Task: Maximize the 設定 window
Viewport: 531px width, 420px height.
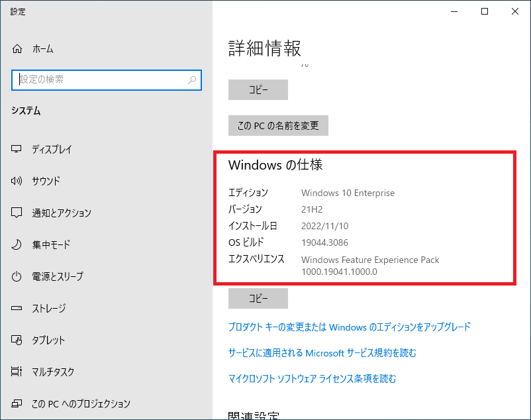Action: pyautogui.click(x=485, y=11)
